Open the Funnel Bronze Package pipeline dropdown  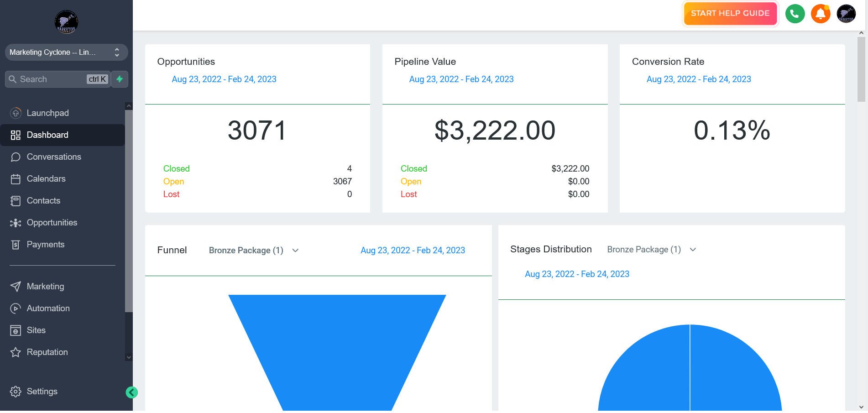254,250
